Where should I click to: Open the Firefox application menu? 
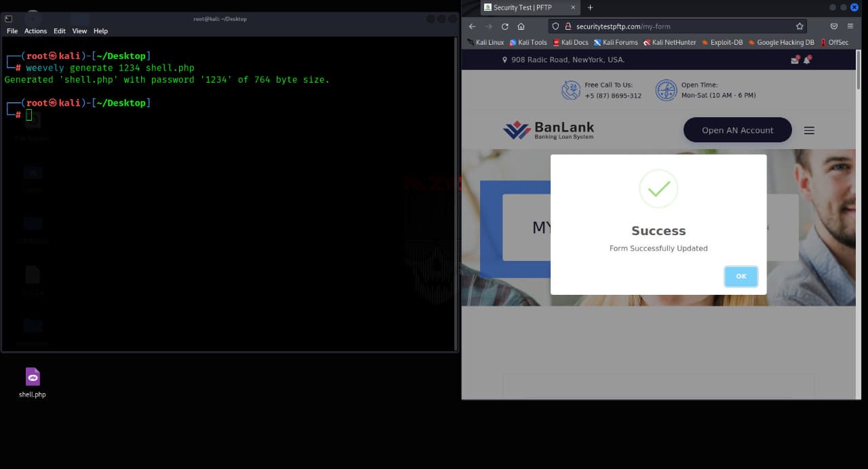pos(850,26)
